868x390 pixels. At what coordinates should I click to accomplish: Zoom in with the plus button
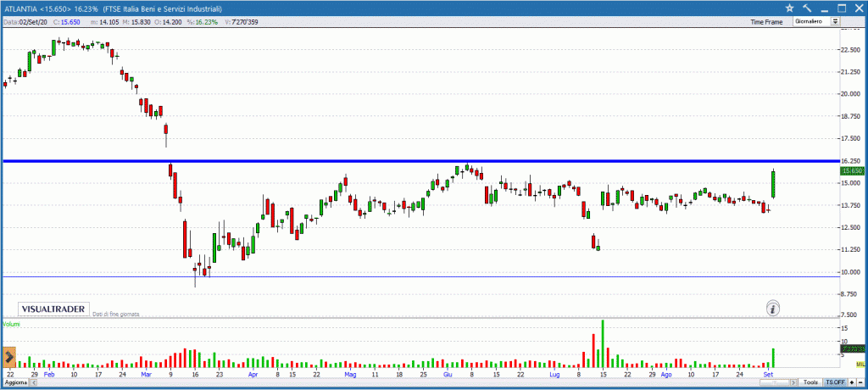(x=852, y=382)
